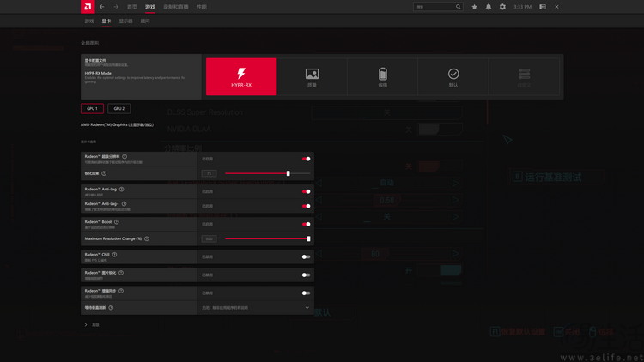Open help icon beside Radeon Boost

pyautogui.click(x=117, y=222)
